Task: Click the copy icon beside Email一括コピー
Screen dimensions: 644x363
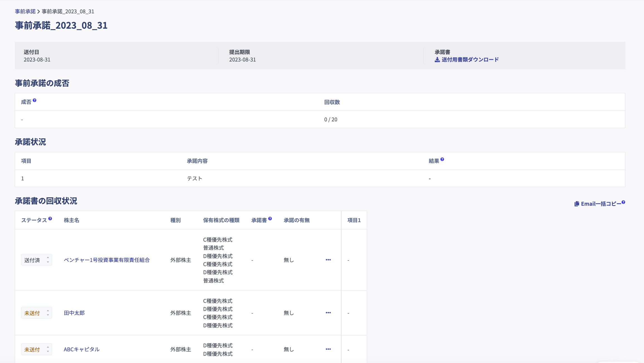Action: coord(577,204)
